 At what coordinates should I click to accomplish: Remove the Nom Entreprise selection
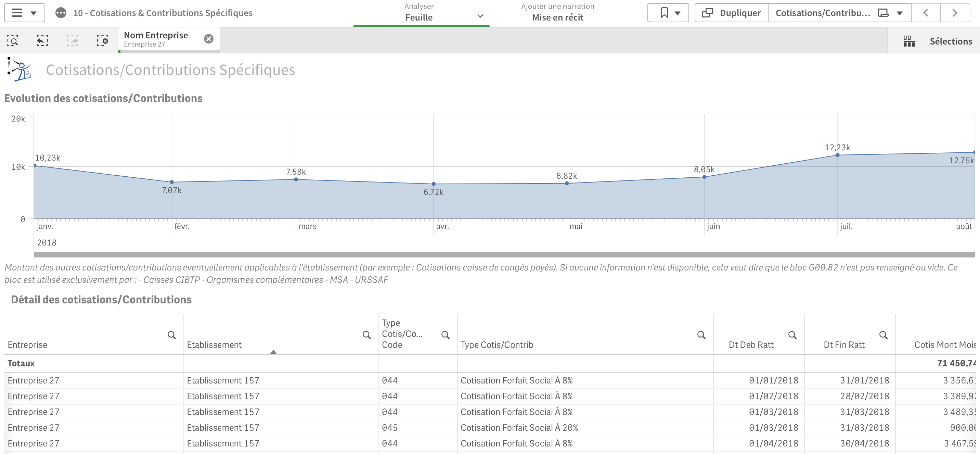(208, 39)
